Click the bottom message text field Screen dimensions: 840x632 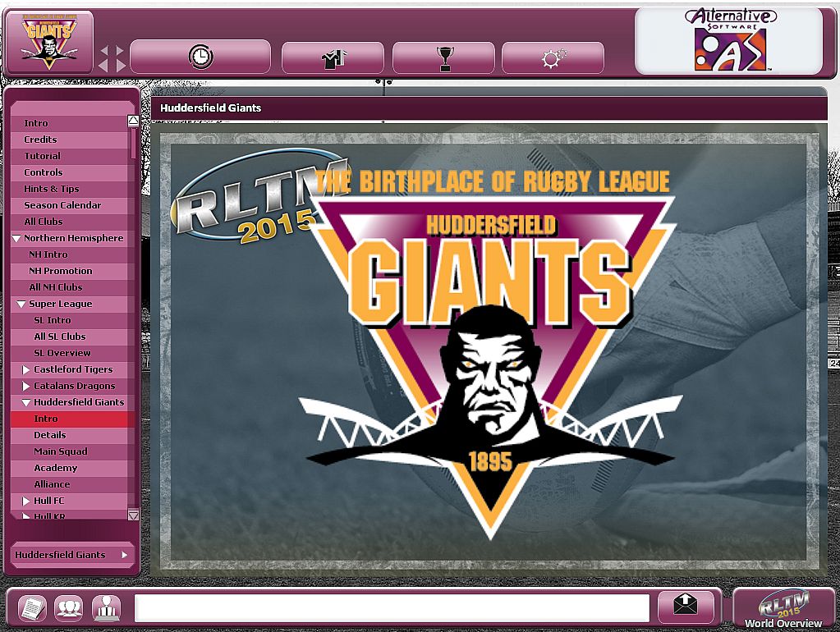click(392, 608)
